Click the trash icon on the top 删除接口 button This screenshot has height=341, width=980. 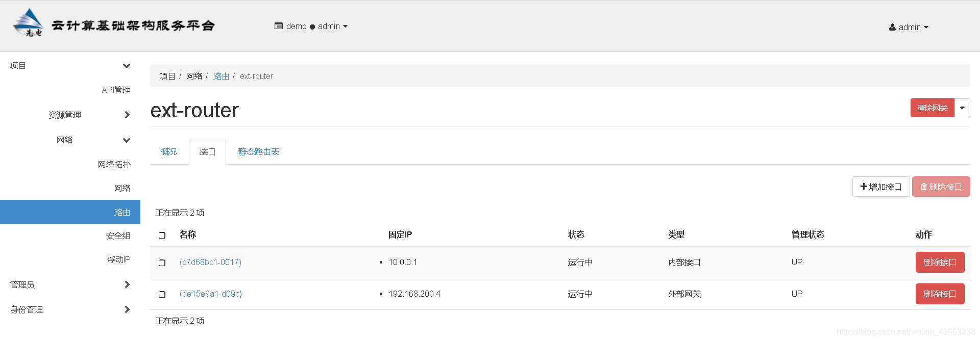click(x=924, y=187)
